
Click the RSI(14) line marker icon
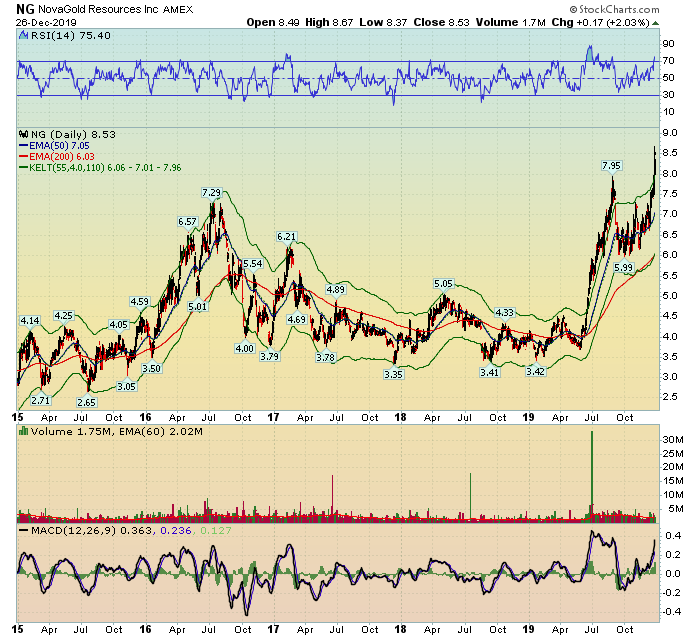click(22, 36)
